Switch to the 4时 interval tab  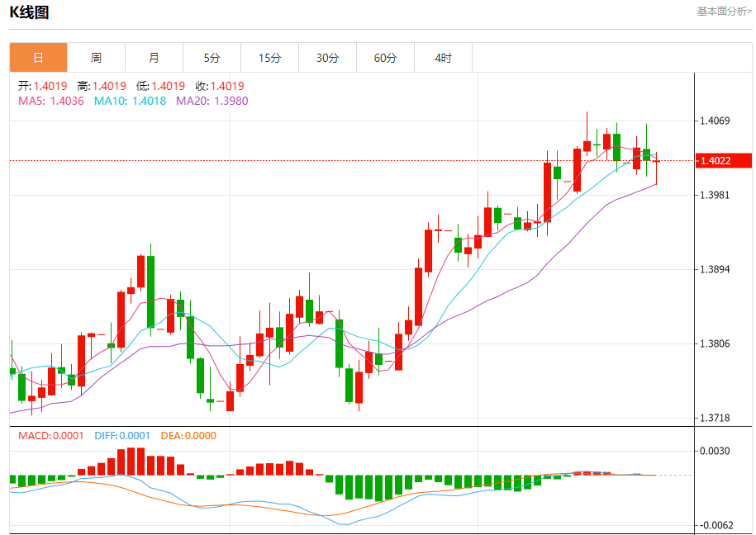point(444,58)
